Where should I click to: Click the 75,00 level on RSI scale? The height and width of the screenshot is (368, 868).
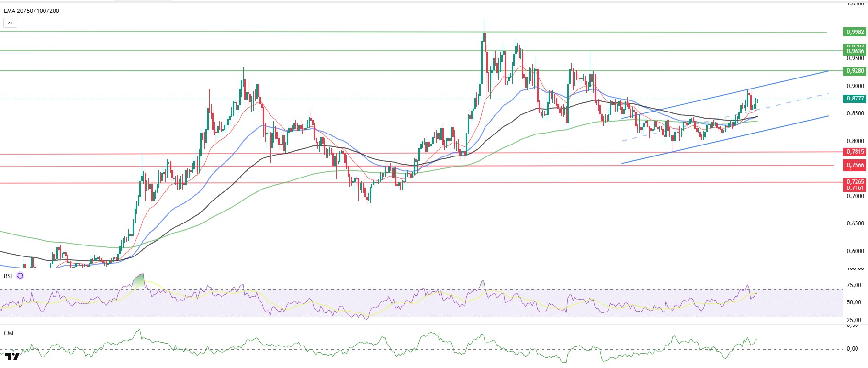(854, 285)
